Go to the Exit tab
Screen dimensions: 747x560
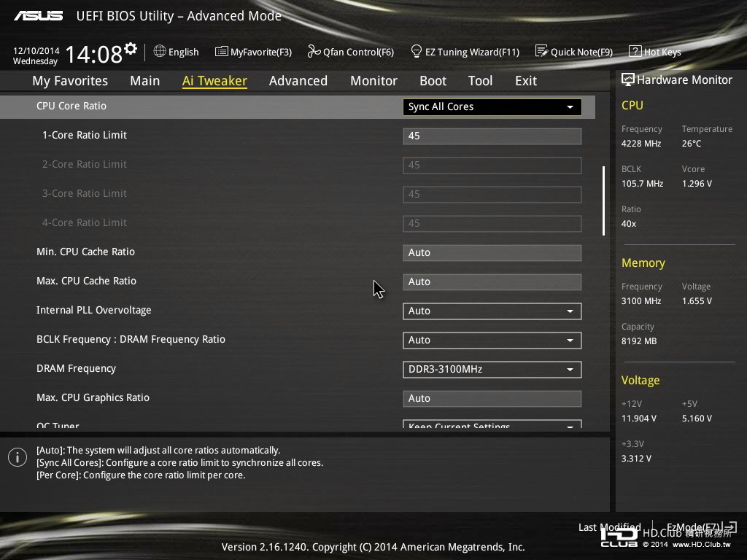[526, 81]
